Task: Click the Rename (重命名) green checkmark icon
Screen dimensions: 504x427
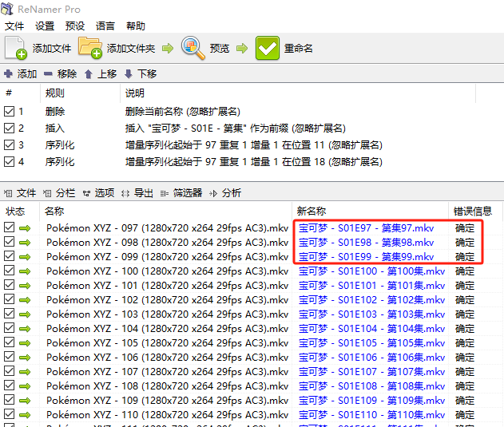Action: coord(267,49)
